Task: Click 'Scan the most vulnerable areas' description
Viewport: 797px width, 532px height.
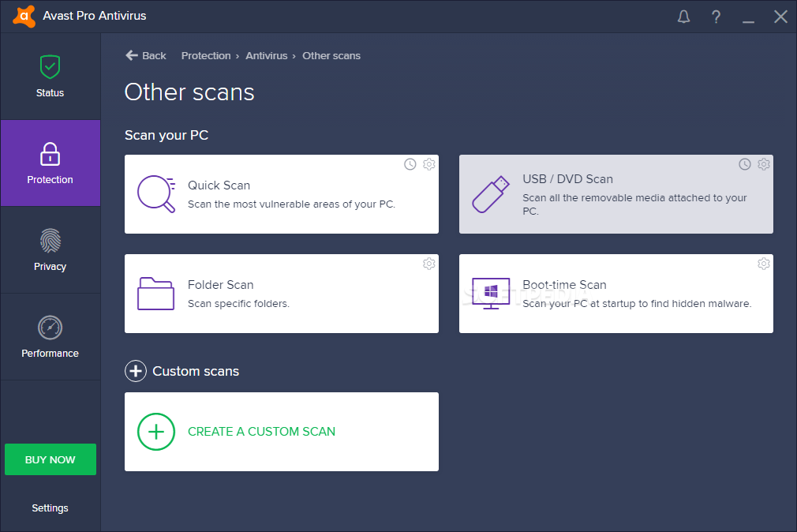Action: [291, 204]
